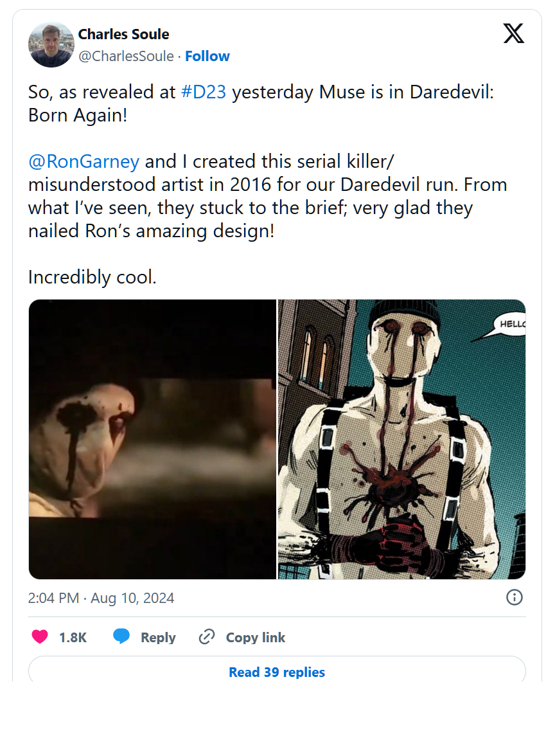
Task: Click the tweet timestamp Aug 10, 2024
Action: (101, 598)
